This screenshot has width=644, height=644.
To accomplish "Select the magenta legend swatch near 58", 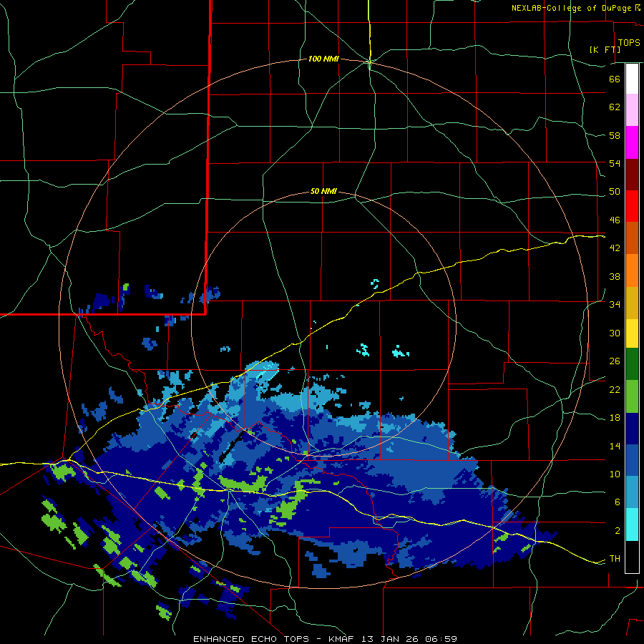I will pyautogui.click(x=632, y=142).
